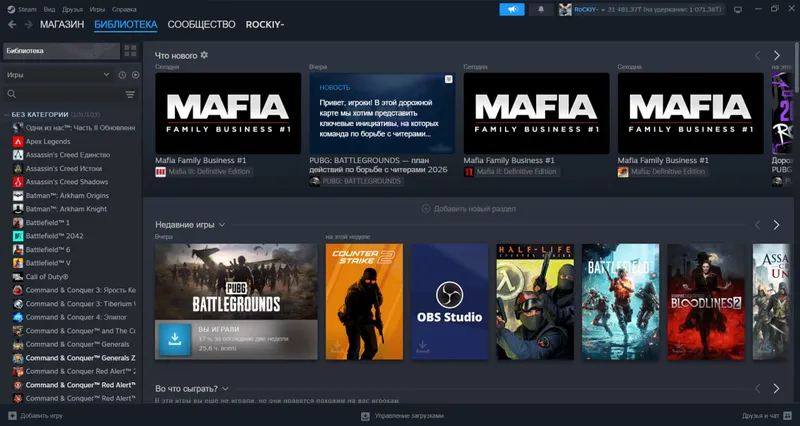Click Добавить новый раздел
The height and width of the screenshot is (426, 800).
click(469, 209)
